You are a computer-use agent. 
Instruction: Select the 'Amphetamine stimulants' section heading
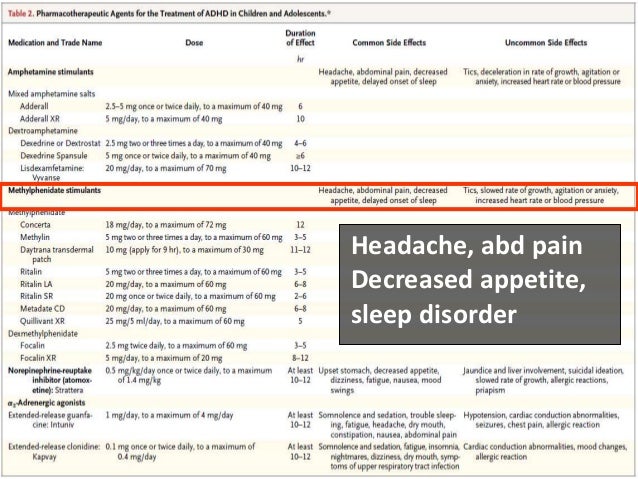tap(51, 72)
